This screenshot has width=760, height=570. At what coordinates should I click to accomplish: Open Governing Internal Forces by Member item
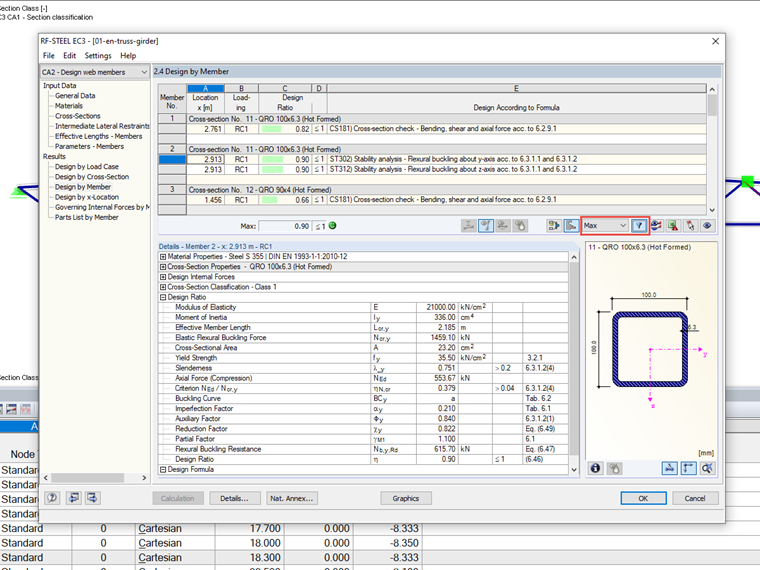coord(102,207)
